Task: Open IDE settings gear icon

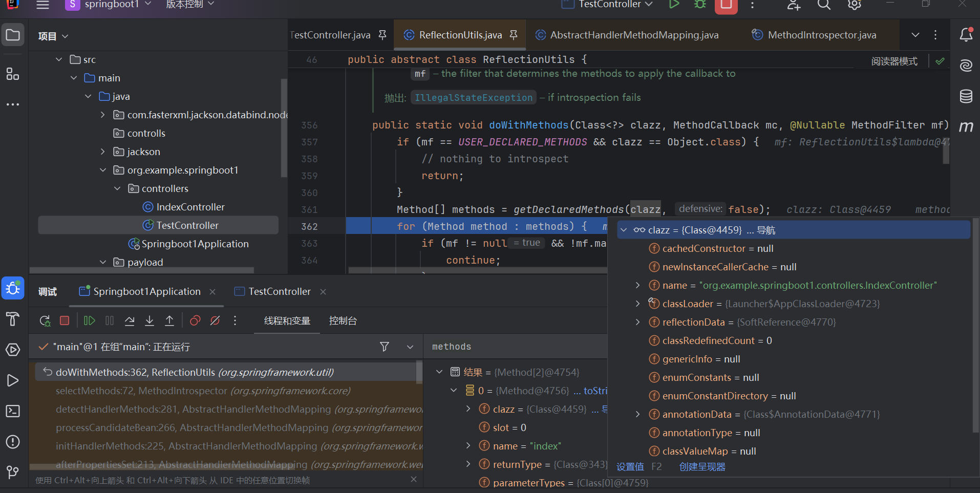Action: 854,5
